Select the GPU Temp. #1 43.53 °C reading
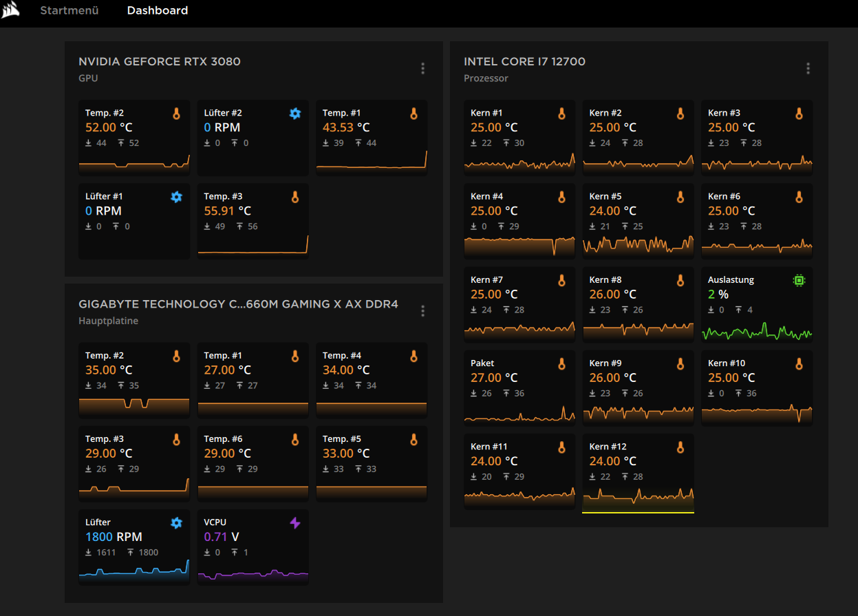This screenshot has height=616, width=858. pyautogui.click(x=346, y=127)
